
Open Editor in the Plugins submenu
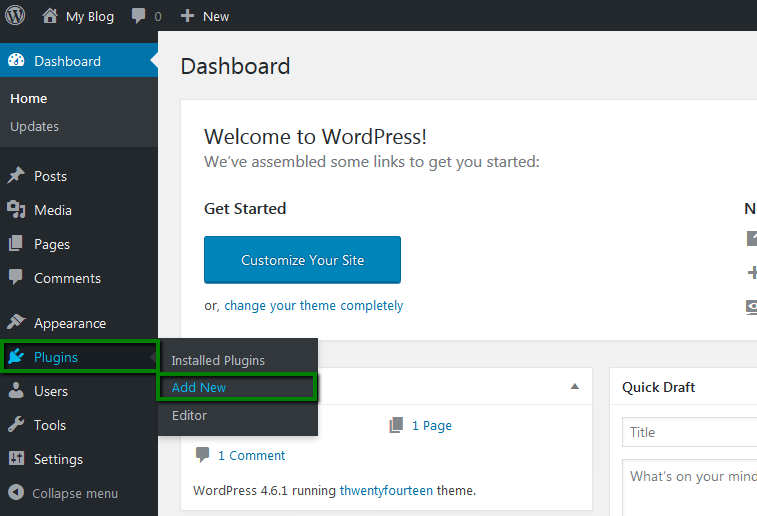click(189, 415)
